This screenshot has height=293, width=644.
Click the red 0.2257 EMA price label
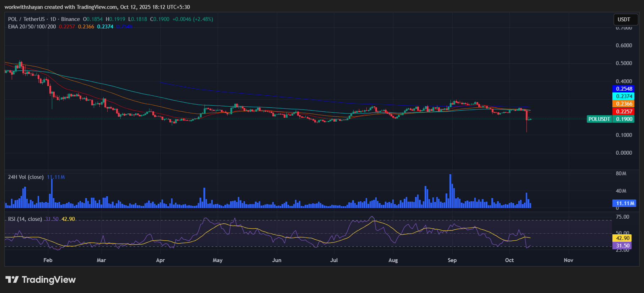pyautogui.click(x=624, y=112)
